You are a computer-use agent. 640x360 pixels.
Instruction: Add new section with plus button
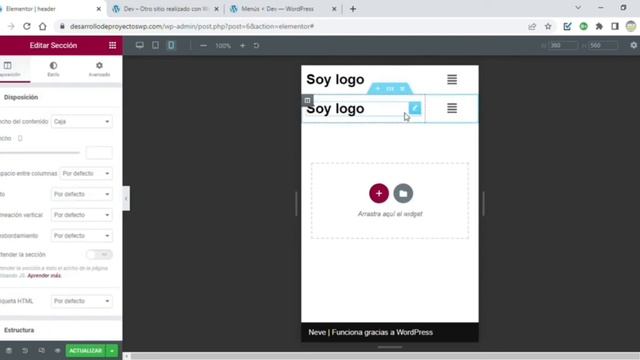click(379, 193)
